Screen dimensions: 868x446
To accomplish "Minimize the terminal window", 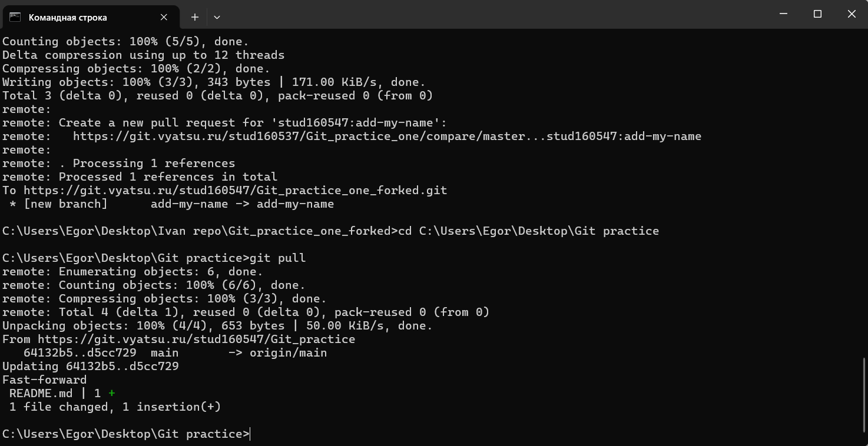I will pyautogui.click(x=783, y=14).
